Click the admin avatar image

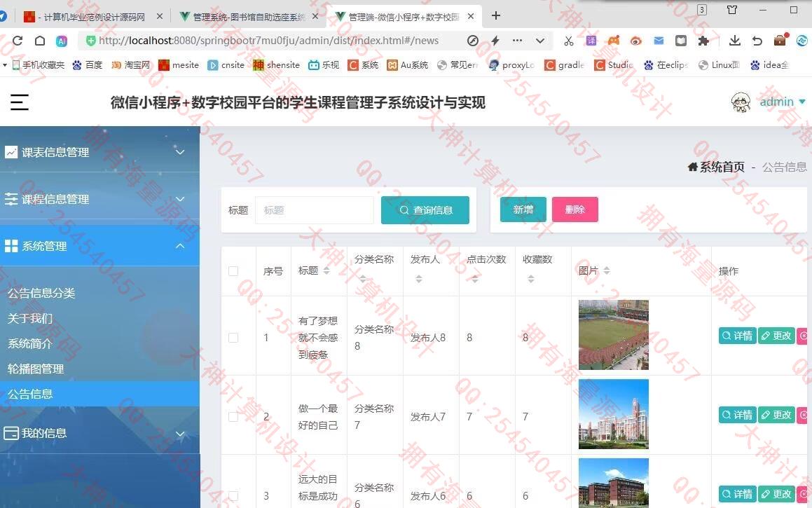(741, 102)
